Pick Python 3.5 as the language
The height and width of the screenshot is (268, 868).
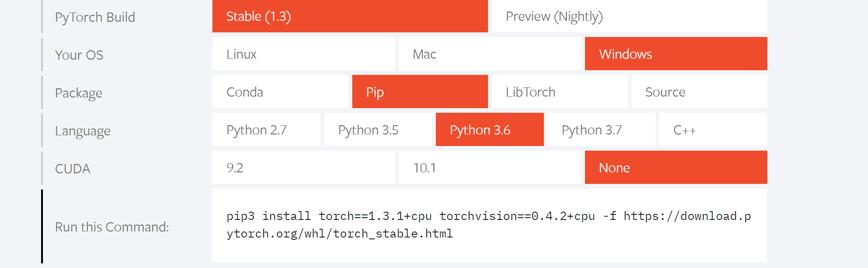pos(378,130)
